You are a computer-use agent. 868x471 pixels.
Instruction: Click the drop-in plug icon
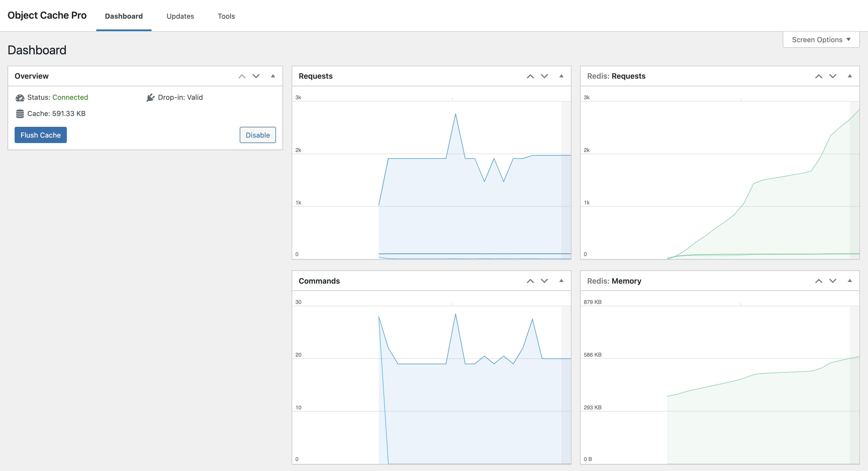pyautogui.click(x=150, y=97)
